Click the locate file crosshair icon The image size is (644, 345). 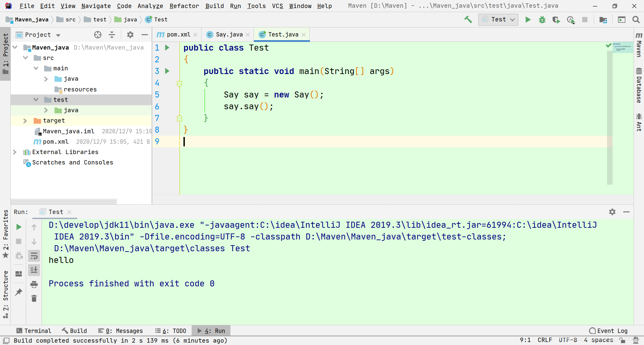[x=98, y=34]
